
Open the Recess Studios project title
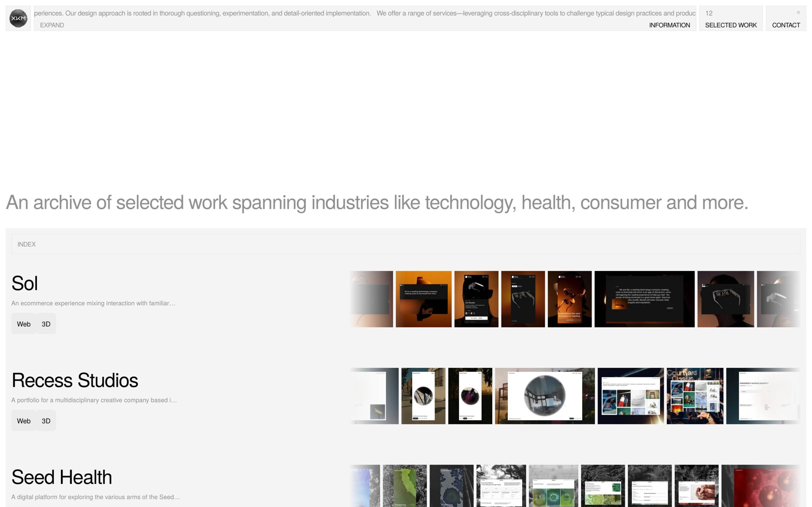75,380
